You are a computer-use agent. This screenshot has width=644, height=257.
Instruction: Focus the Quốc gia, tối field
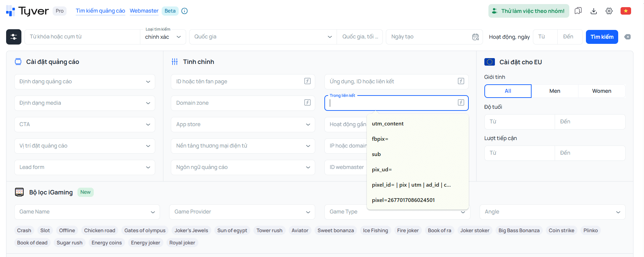click(360, 37)
